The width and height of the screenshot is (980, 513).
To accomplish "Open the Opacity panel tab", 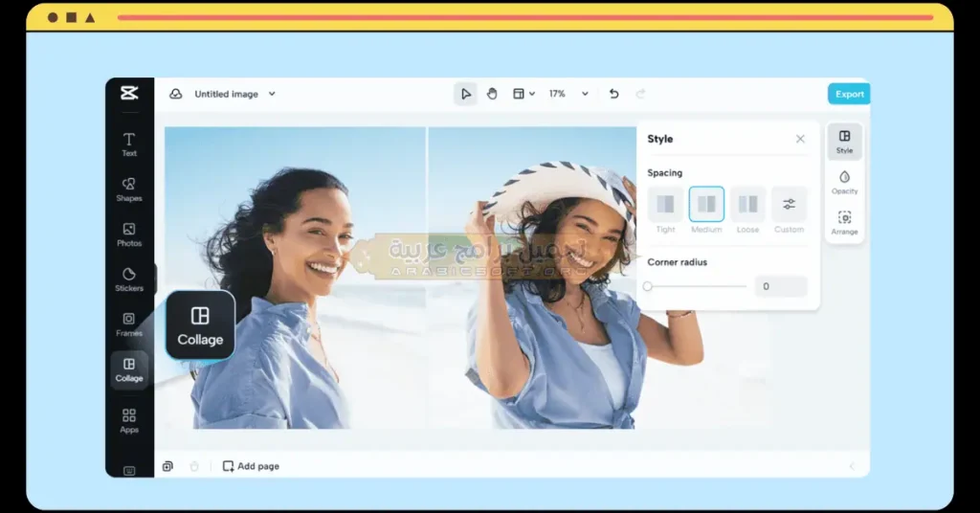I will (x=844, y=183).
